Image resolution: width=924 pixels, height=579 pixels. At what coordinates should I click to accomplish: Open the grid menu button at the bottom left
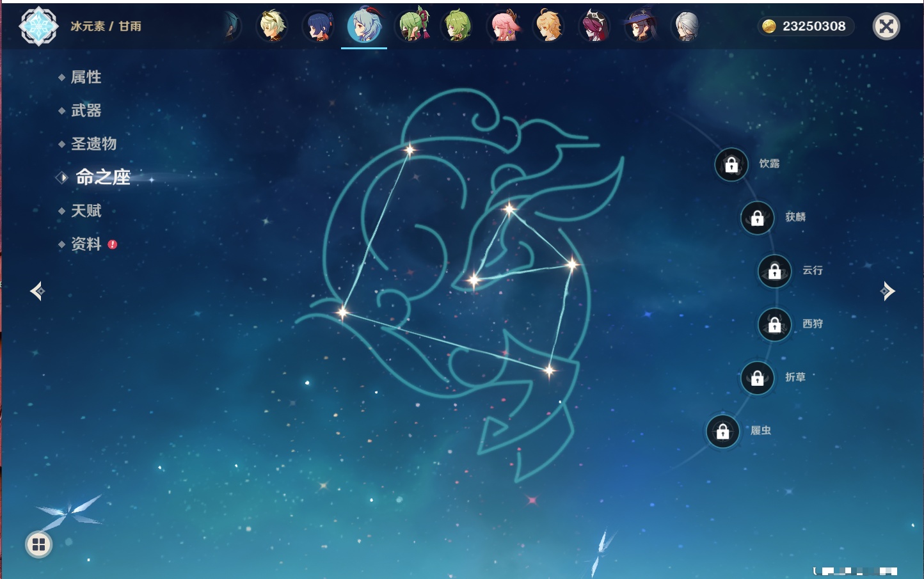(x=38, y=544)
